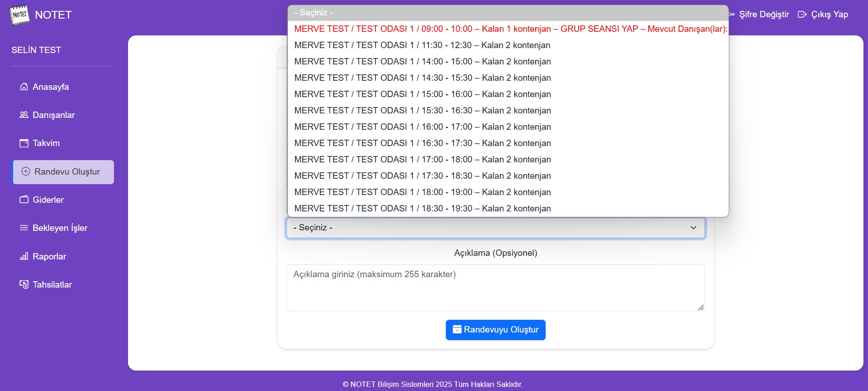Open Bekleyen İşler from the sidebar
This screenshot has height=391, width=868.
pyautogui.click(x=63, y=228)
